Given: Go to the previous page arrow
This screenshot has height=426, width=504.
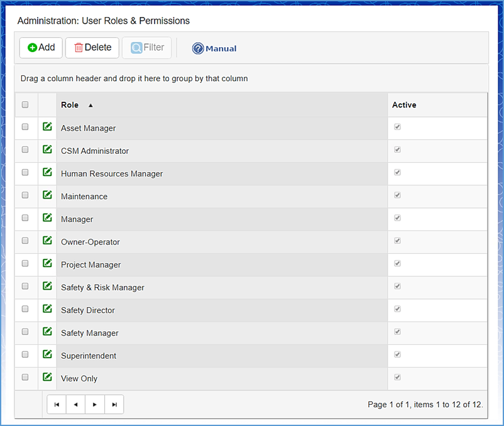Looking at the screenshot, I should (75, 405).
